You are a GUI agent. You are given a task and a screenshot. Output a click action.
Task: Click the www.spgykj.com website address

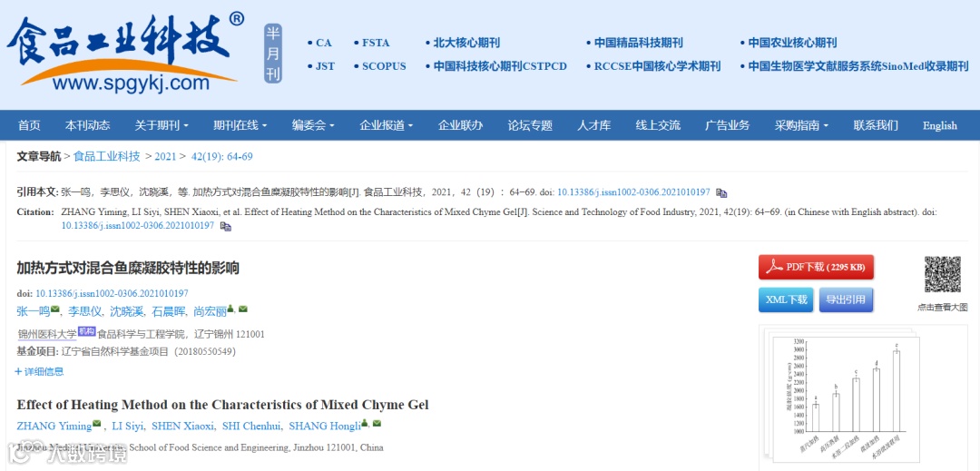click(132, 82)
